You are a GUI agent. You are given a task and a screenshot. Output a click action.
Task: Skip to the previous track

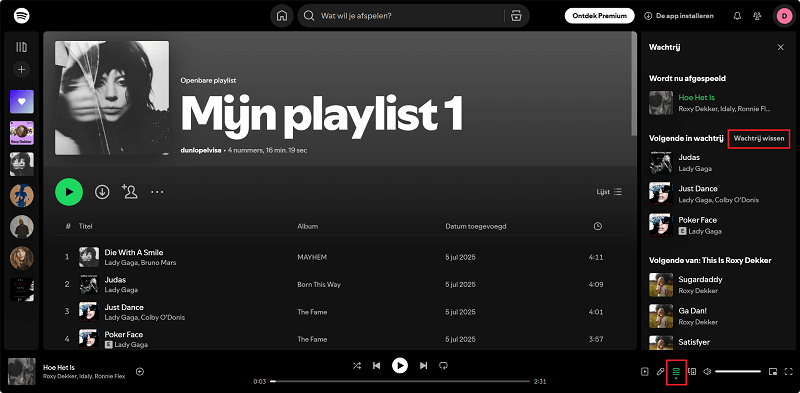pyautogui.click(x=377, y=365)
